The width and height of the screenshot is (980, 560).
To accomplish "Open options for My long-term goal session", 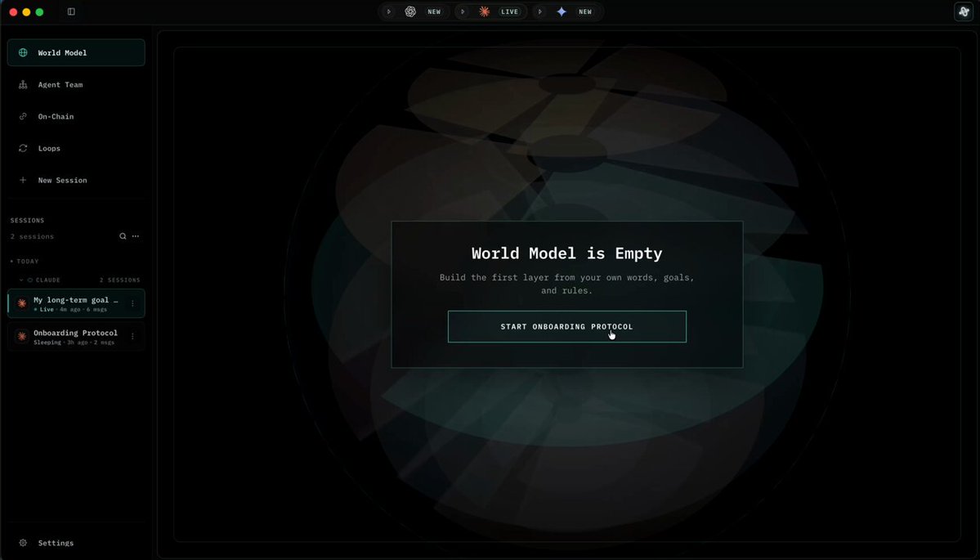I will point(132,304).
